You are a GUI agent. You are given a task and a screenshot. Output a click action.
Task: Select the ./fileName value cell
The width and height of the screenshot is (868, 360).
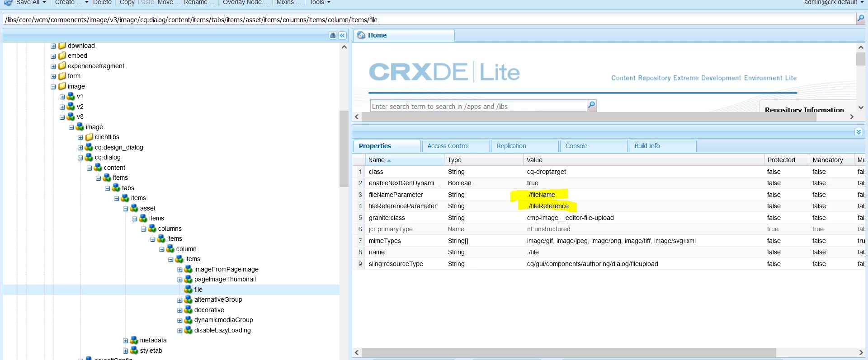(x=541, y=195)
